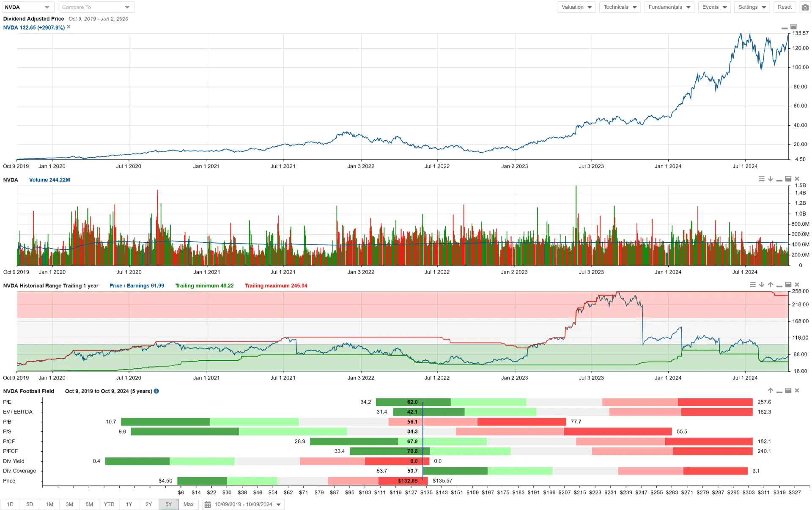
Task: Download Volume chart data via down-arrow icon
Action: (770, 178)
